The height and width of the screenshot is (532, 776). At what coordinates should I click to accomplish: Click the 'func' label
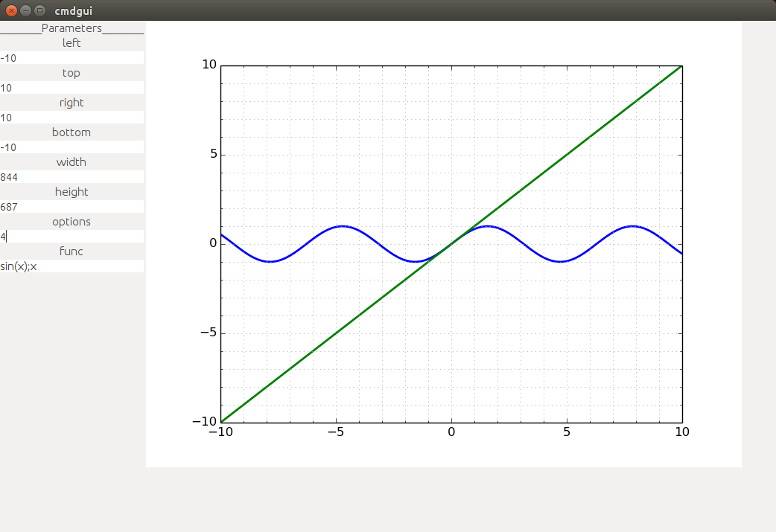(x=71, y=251)
